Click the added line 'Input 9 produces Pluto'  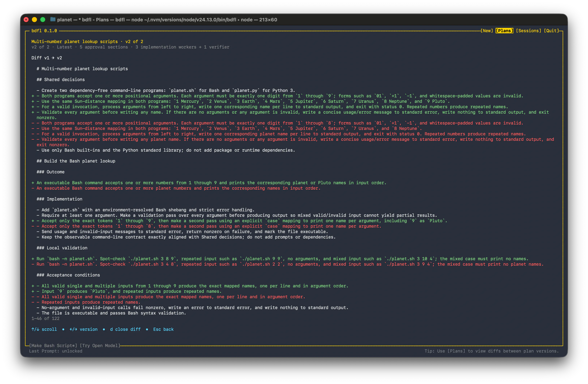tap(126, 291)
